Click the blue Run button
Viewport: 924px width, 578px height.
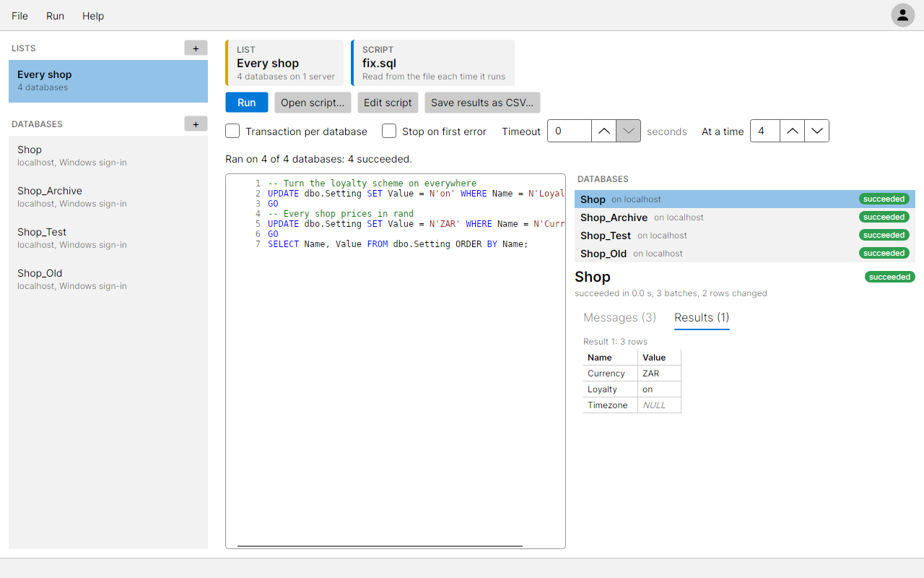point(246,103)
